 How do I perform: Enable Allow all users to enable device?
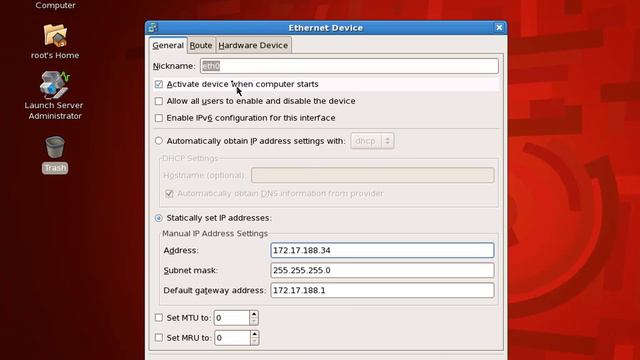[159, 101]
